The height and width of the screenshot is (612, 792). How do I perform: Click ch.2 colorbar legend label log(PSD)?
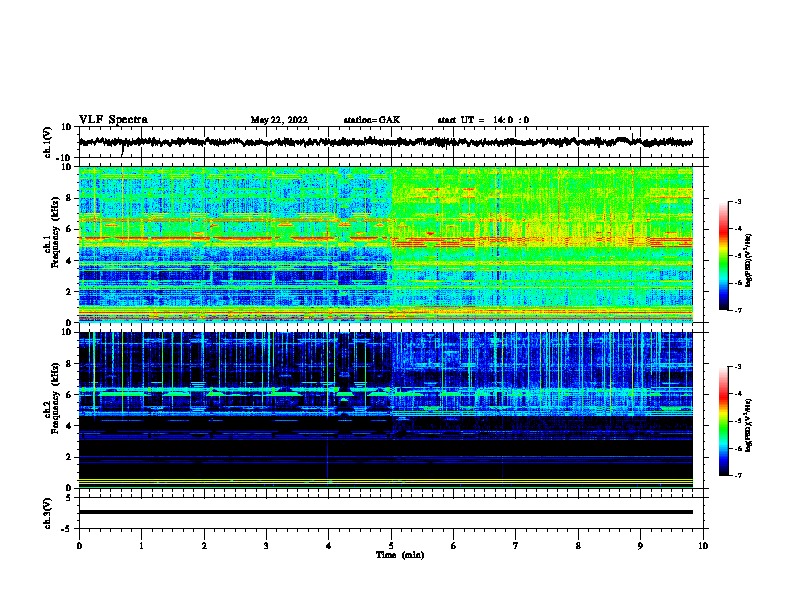point(748,425)
